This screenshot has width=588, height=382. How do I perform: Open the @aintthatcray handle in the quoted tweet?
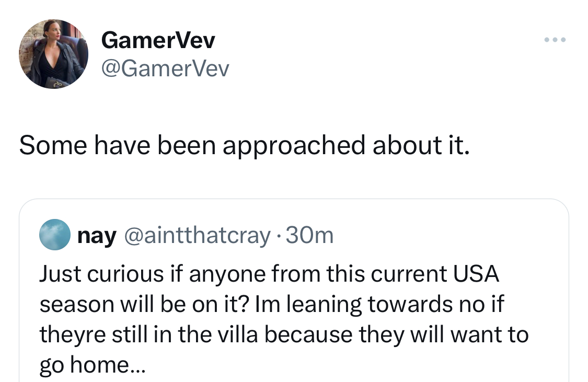[x=197, y=236]
